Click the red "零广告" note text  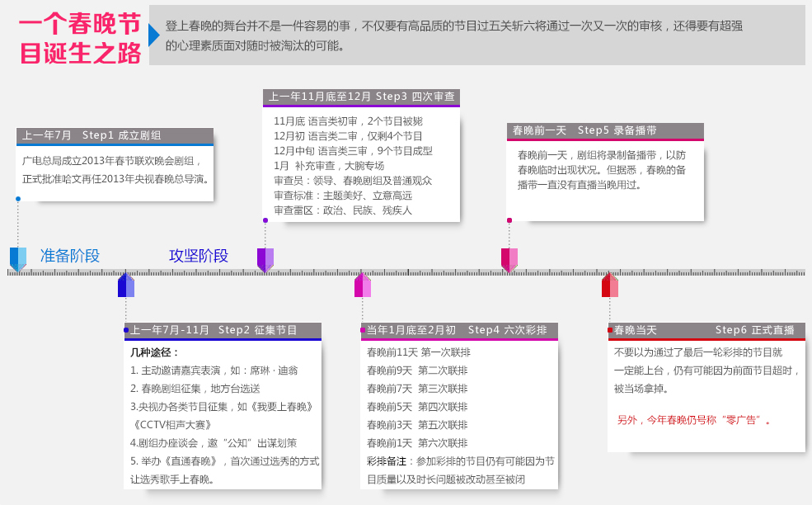(695, 420)
